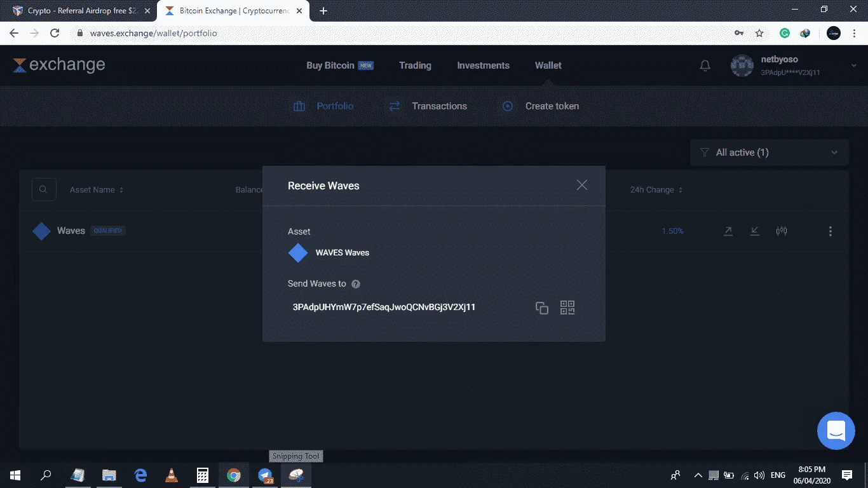Sort by 24h Change column
Viewport: 868px width, 488px height.
[x=656, y=190]
